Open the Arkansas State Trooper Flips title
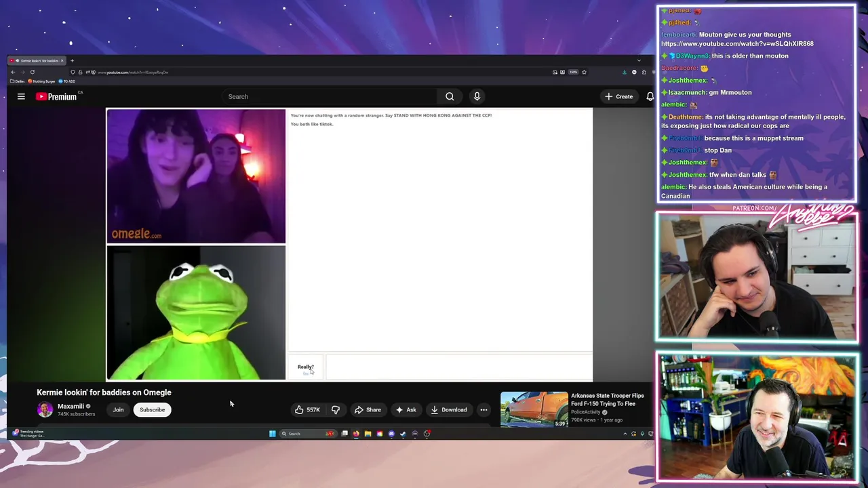This screenshot has height=488, width=868. pyautogui.click(x=608, y=399)
